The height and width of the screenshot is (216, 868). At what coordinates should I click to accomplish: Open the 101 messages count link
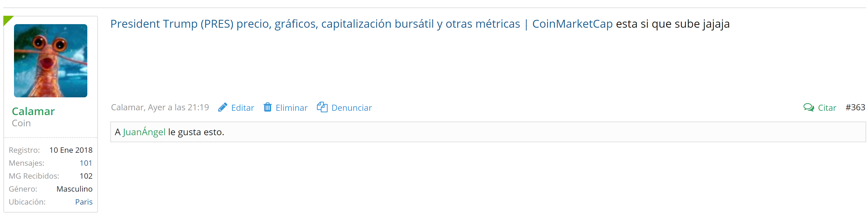pos(86,163)
